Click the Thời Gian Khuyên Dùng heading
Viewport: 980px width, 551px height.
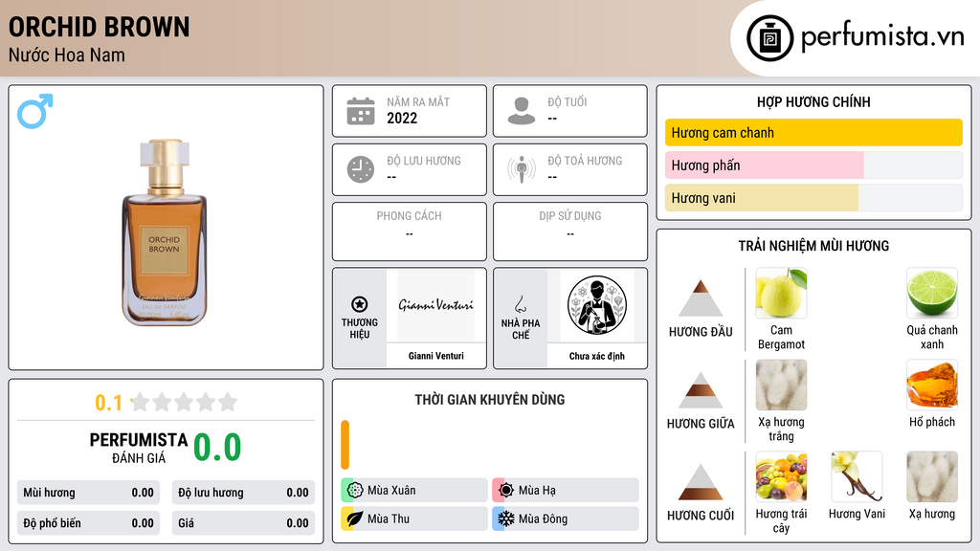[x=489, y=399]
